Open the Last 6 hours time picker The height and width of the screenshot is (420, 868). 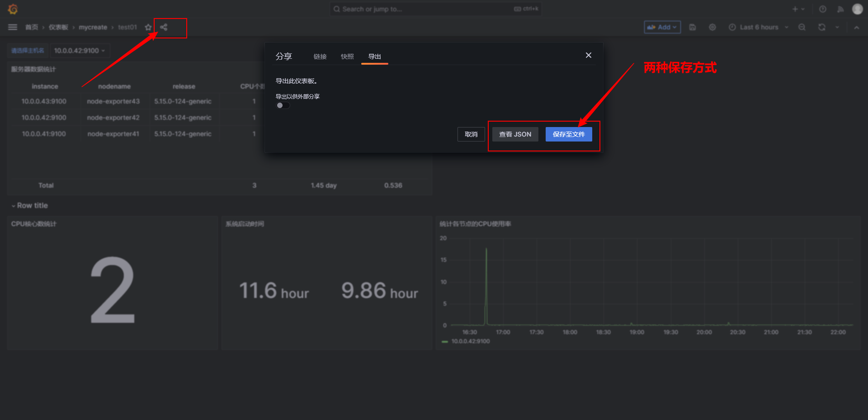[x=758, y=27]
